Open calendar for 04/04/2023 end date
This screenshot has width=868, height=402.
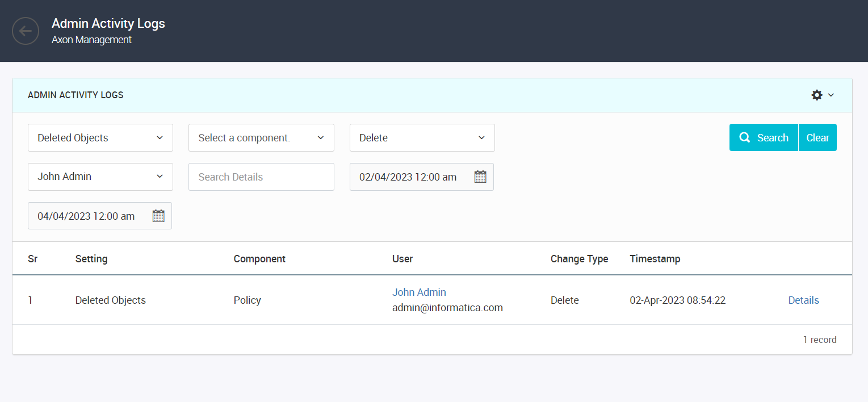coord(158,216)
